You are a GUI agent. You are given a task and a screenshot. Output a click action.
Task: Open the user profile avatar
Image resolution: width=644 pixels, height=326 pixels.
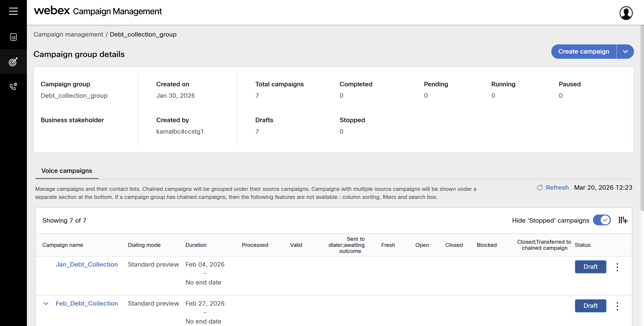pyautogui.click(x=626, y=13)
